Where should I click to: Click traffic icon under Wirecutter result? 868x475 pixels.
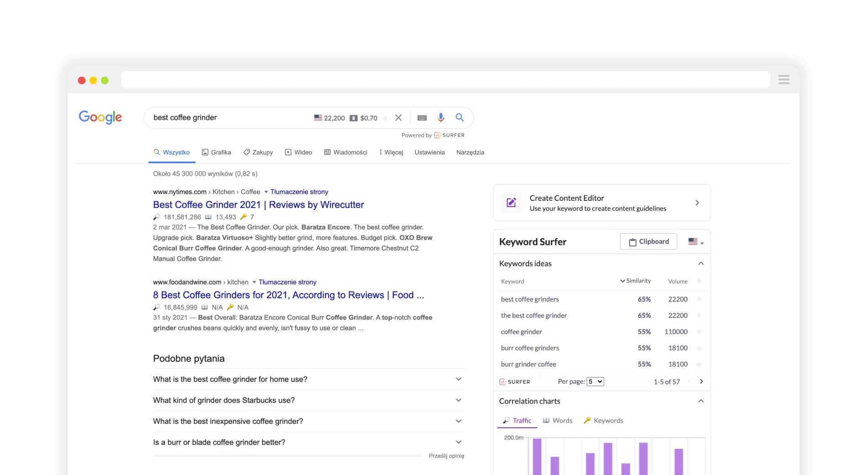tap(157, 217)
